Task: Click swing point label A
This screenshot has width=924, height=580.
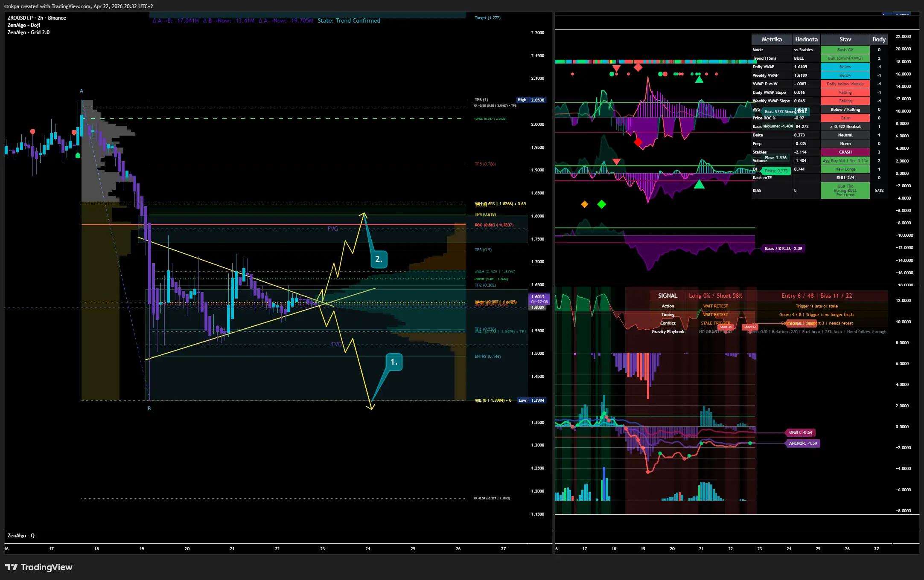Action: click(x=82, y=91)
